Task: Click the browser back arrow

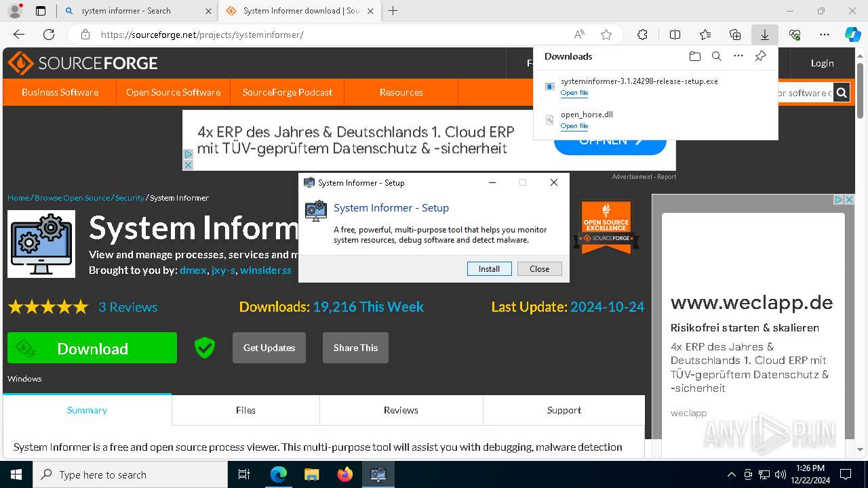Action: 19,35
